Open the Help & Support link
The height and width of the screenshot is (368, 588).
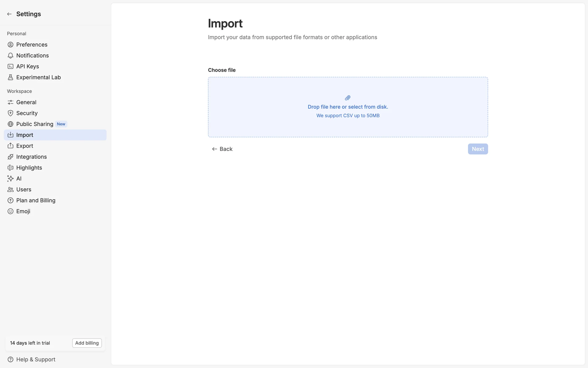click(36, 359)
